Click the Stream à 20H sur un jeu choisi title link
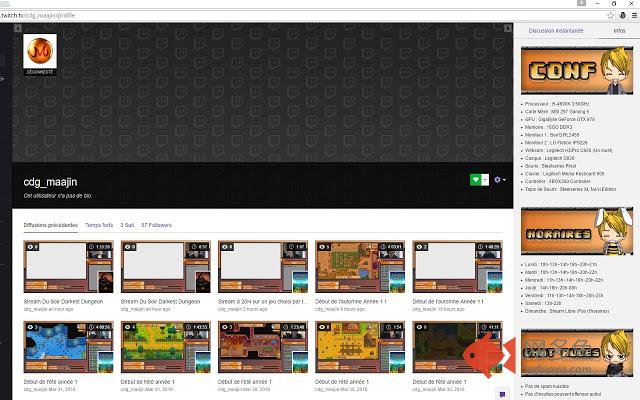 point(263,302)
